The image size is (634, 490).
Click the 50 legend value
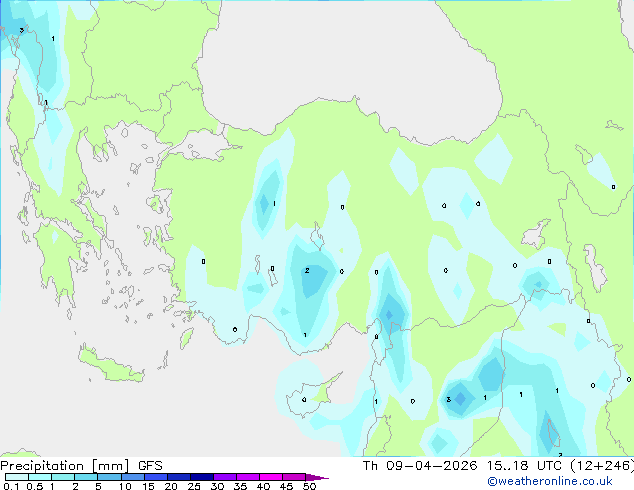(x=309, y=486)
